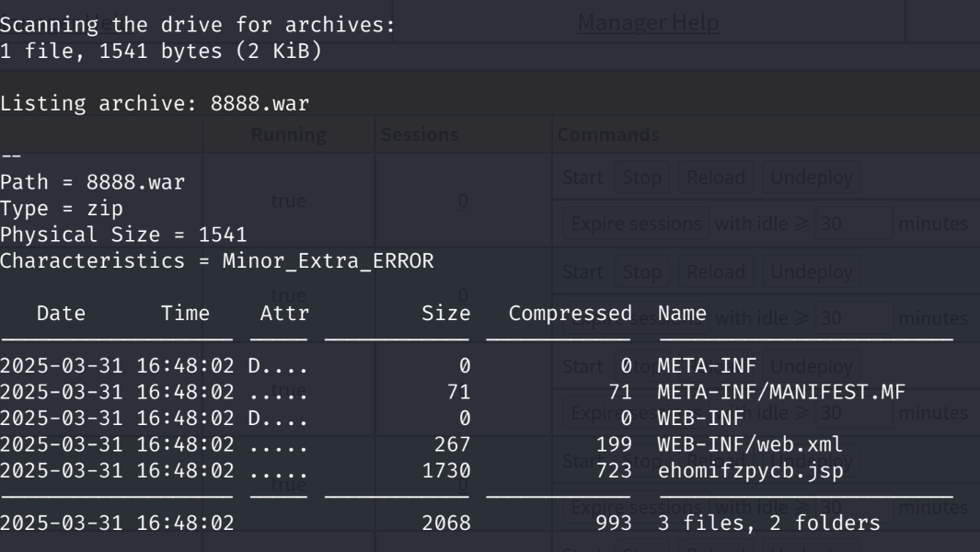Screen dimensions: 980x552
Task: Click the first row's Expire sessions button
Action: (636, 224)
